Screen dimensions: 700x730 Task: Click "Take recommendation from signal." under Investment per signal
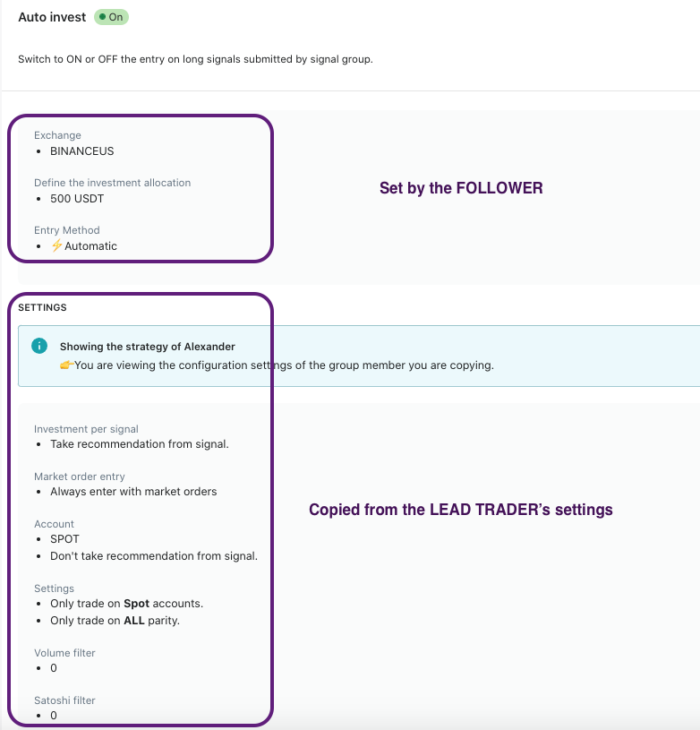coord(140,444)
